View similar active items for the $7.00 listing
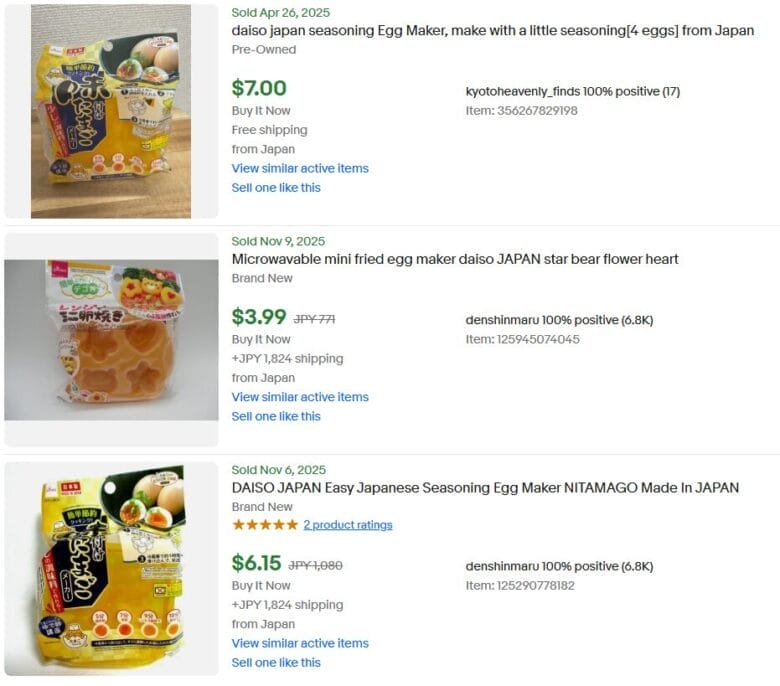The width and height of the screenshot is (780, 686). [300, 168]
